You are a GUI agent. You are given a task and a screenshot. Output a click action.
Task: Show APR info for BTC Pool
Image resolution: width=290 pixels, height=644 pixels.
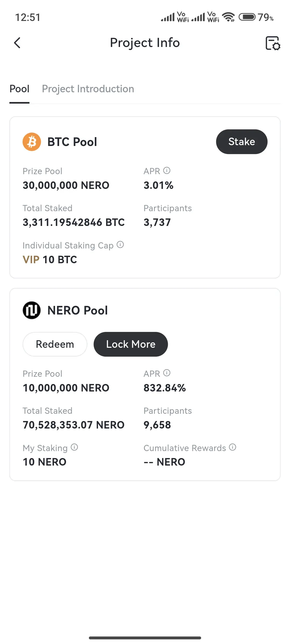[167, 171]
